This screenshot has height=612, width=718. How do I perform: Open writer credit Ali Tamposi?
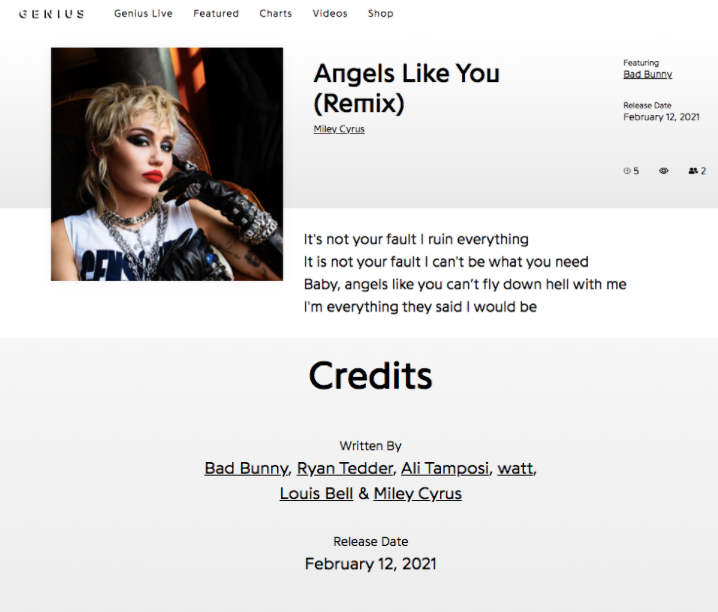click(x=445, y=468)
